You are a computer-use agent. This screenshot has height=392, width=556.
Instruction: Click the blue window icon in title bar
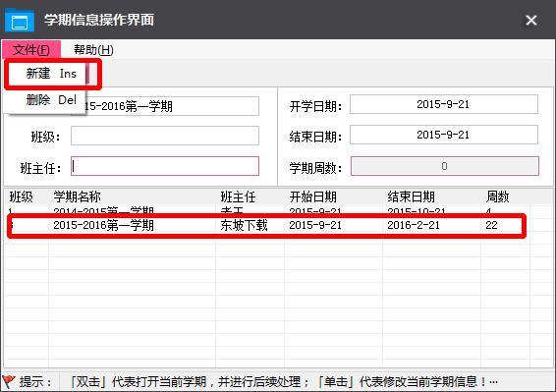pyautogui.click(x=20, y=20)
